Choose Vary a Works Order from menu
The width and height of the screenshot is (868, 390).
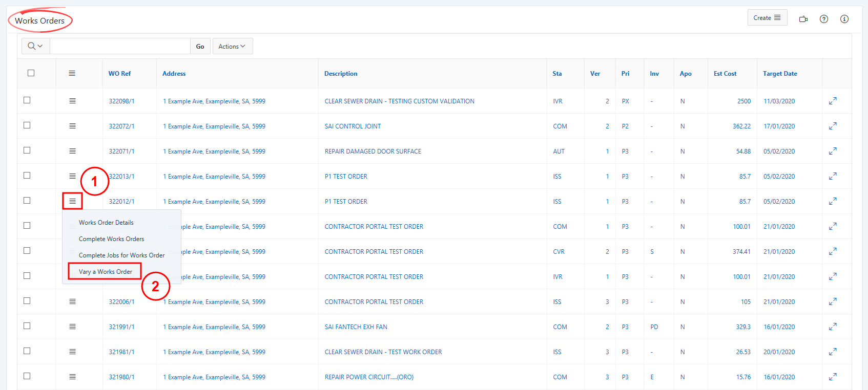[x=105, y=272]
